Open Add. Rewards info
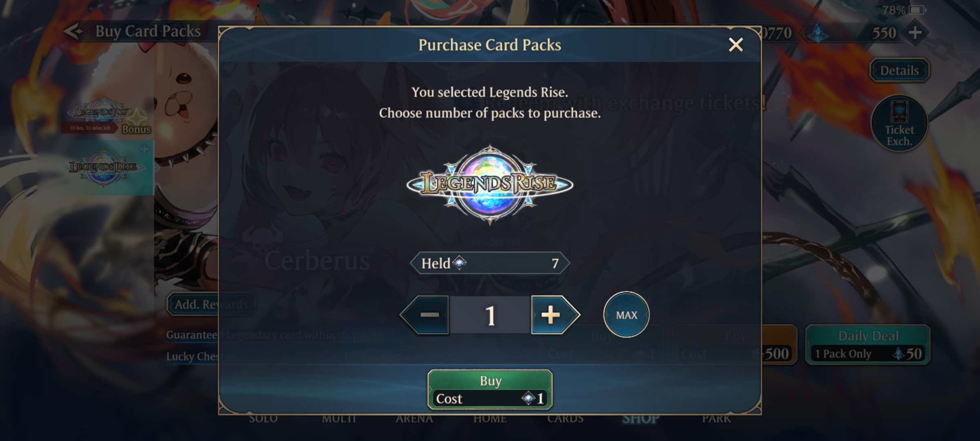This screenshot has height=441, width=980. tap(211, 304)
